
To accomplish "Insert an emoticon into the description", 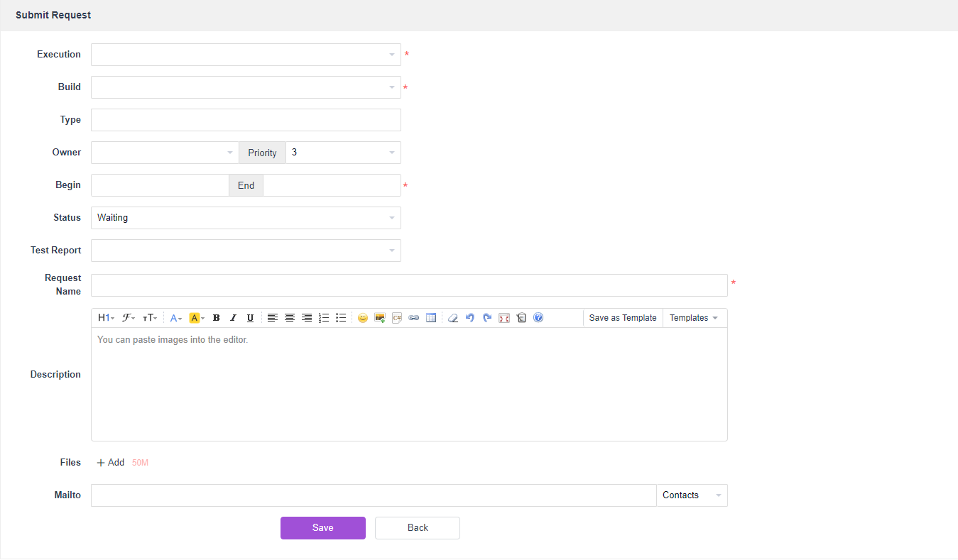I will tap(363, 318).
